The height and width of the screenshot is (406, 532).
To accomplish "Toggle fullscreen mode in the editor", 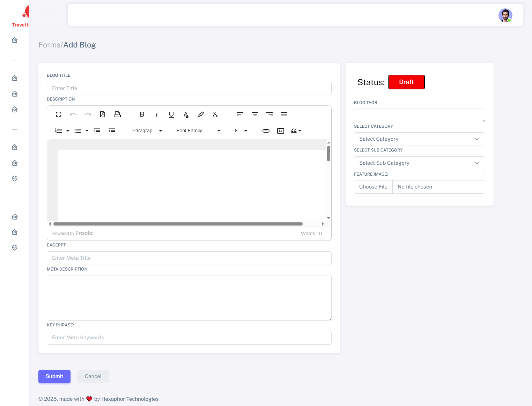I will pos(59,114).
